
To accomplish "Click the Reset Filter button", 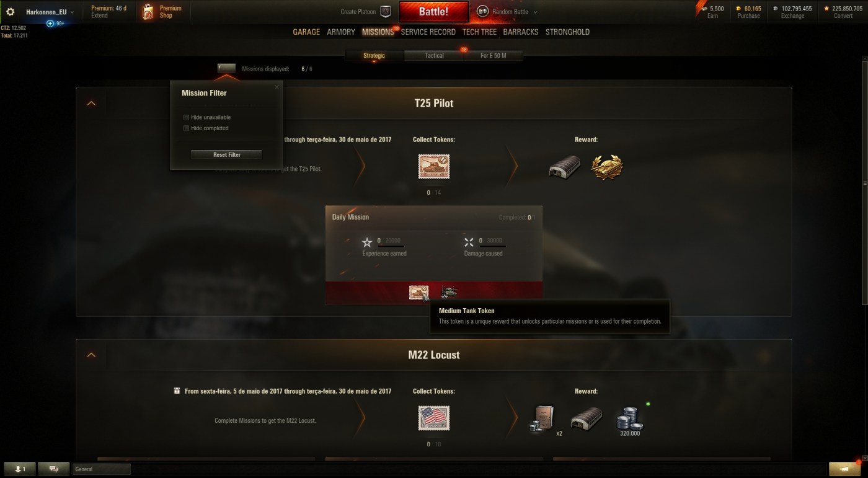I will click(x=226, y=155).
